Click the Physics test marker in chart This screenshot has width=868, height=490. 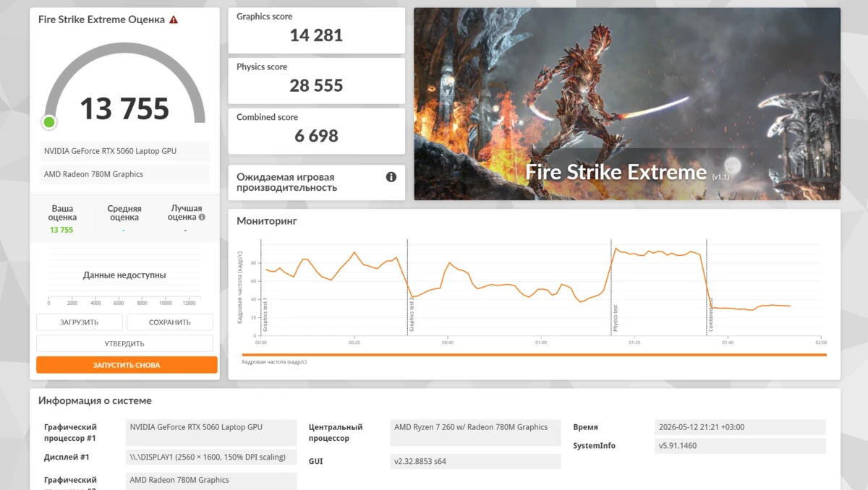(612, 288)
